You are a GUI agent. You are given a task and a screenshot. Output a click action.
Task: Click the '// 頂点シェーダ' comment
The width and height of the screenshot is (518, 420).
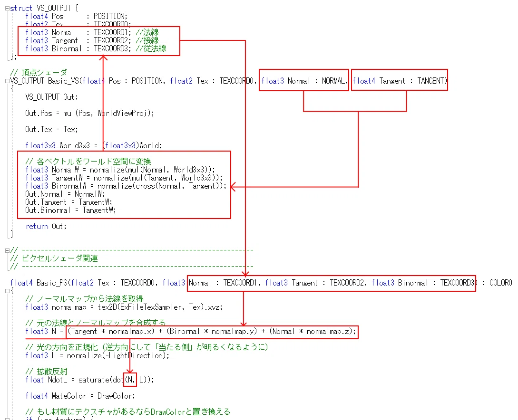pos(39,73)
